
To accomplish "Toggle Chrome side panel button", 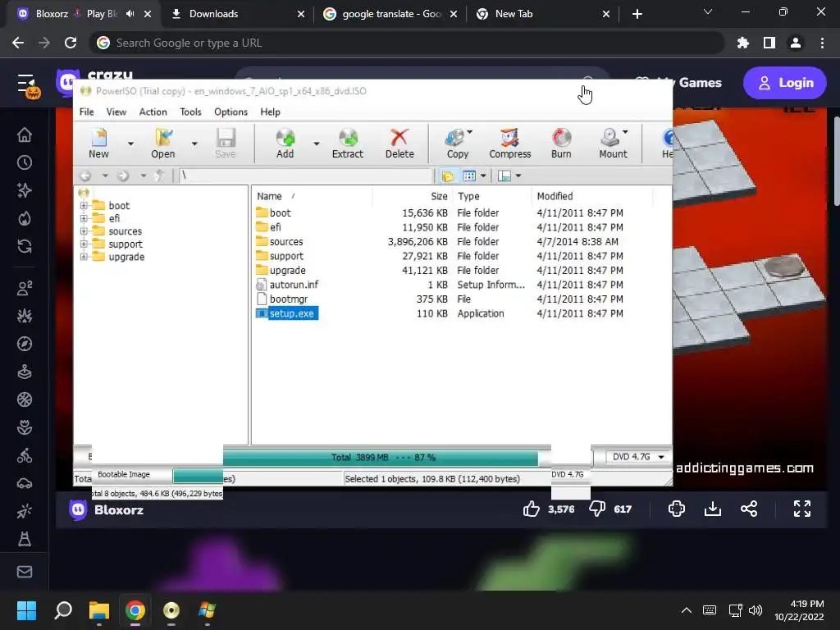I will click(769, 43).
